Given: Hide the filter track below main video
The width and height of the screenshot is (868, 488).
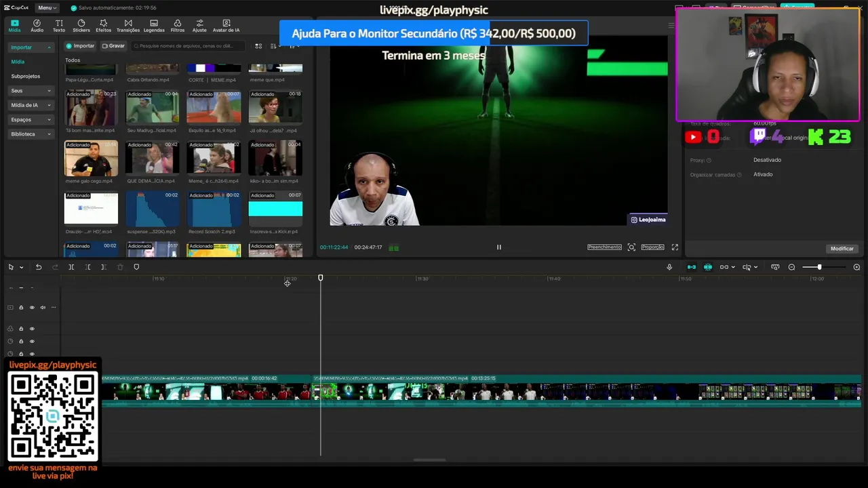Looking at the screenshot, I should (x=31, y=329).
